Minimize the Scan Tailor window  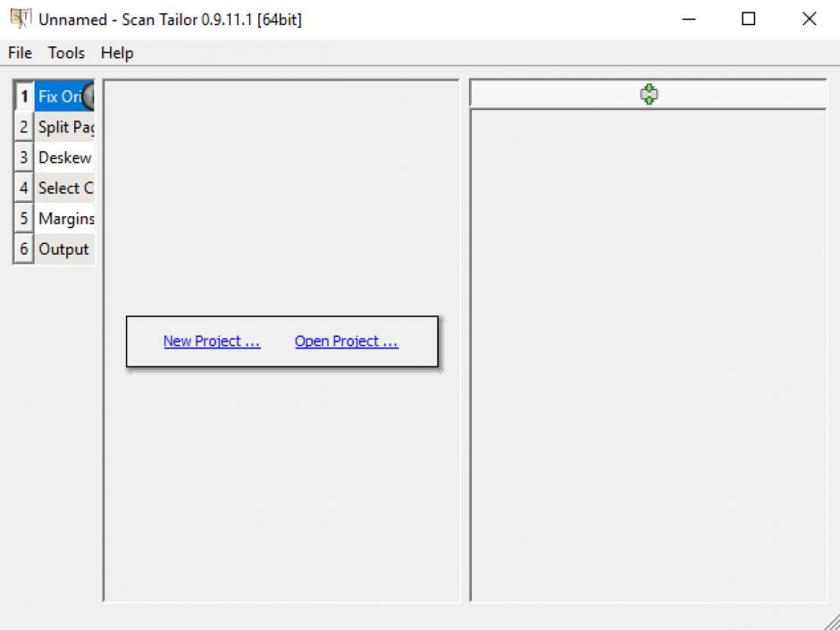click(688, 19)
